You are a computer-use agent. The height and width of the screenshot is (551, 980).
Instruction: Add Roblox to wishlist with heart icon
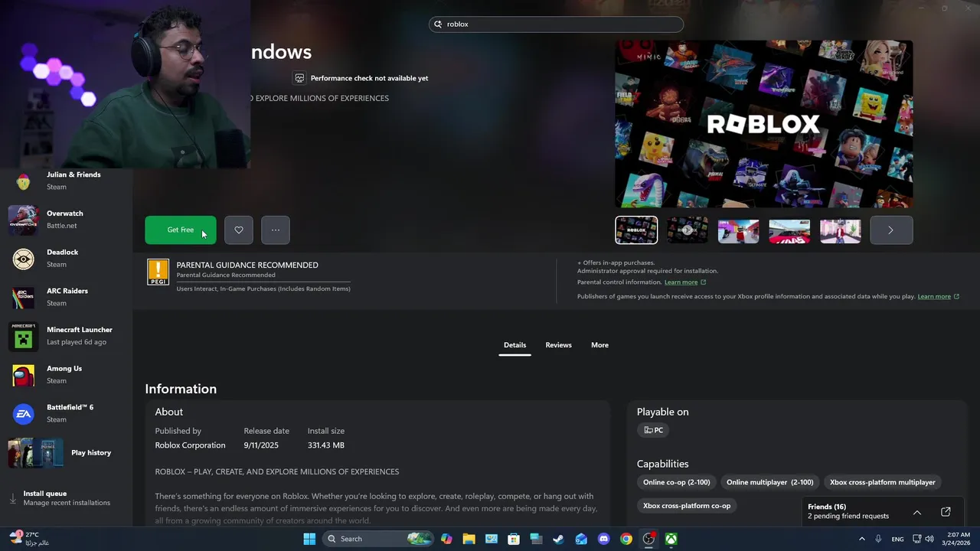[x=239, y=230]
